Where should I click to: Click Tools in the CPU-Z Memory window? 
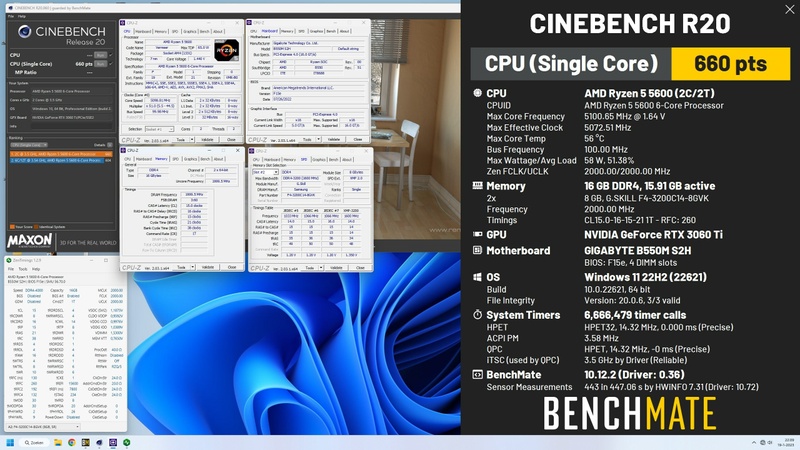pos(181,267)
